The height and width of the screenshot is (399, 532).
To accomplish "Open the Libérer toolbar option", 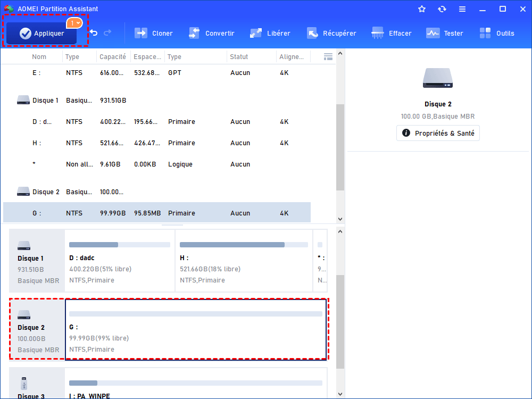I will [x=270, y=33].
